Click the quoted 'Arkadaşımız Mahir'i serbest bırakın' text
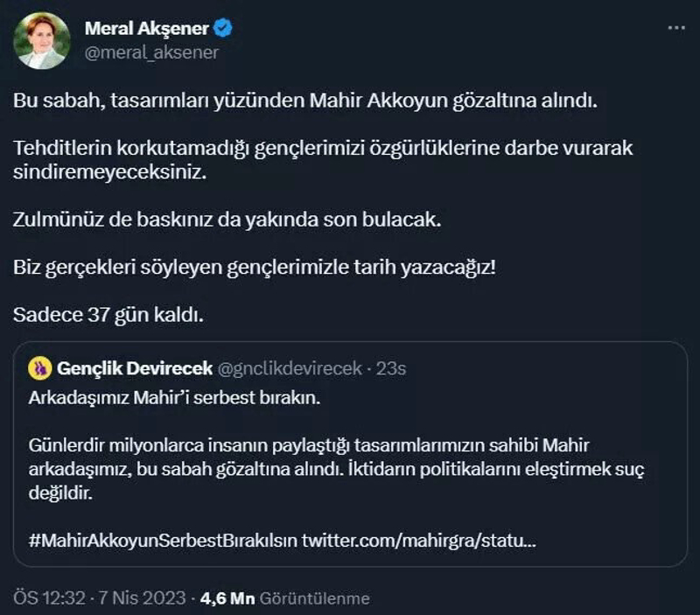 tap(176, 400)
